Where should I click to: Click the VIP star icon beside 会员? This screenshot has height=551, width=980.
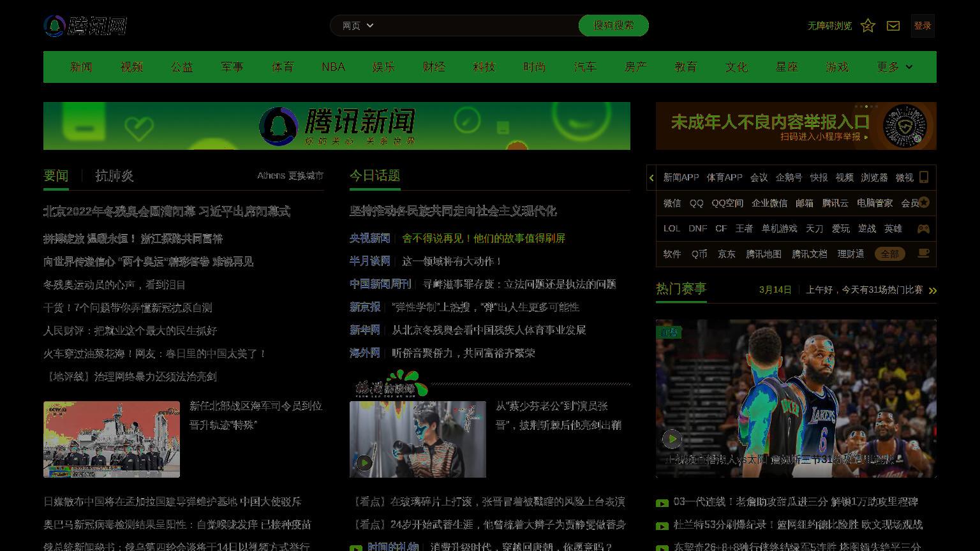coord(924,203)
